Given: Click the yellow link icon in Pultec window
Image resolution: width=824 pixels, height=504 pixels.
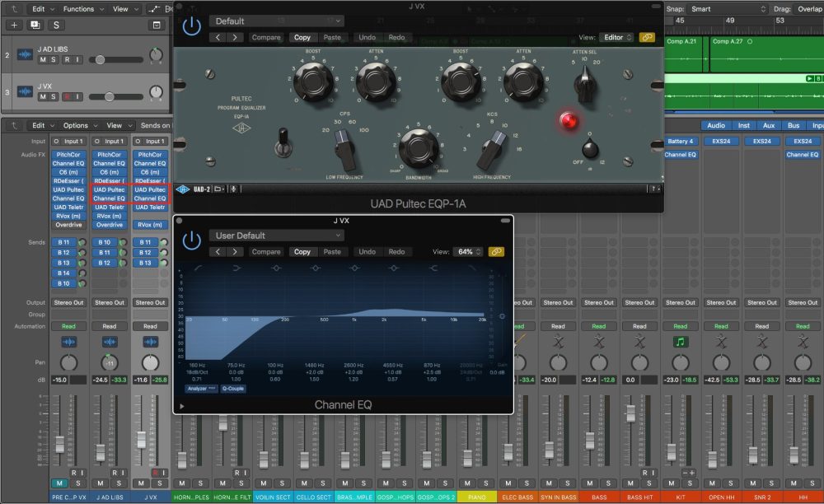Looking at the screenshot, I should pos(647,37).
